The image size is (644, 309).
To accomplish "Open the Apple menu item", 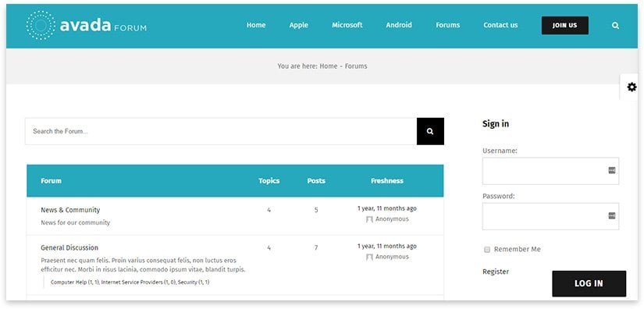I will click(299, 25).
